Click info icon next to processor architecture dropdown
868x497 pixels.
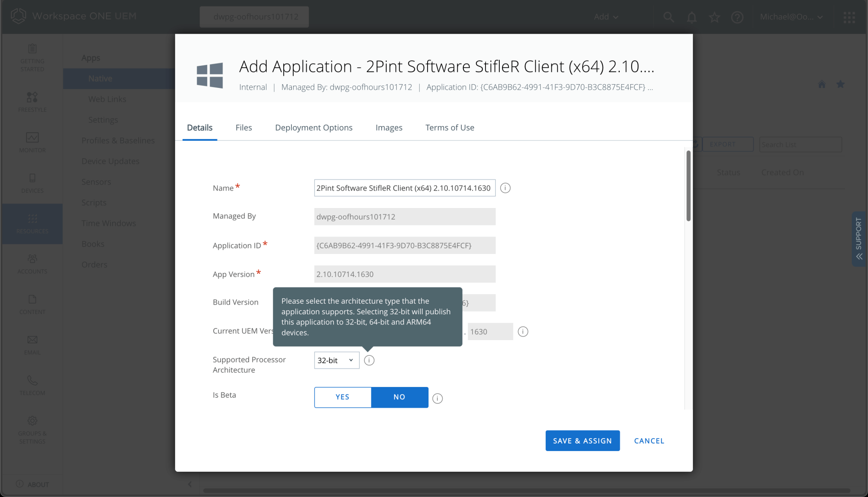click(369, 360)
